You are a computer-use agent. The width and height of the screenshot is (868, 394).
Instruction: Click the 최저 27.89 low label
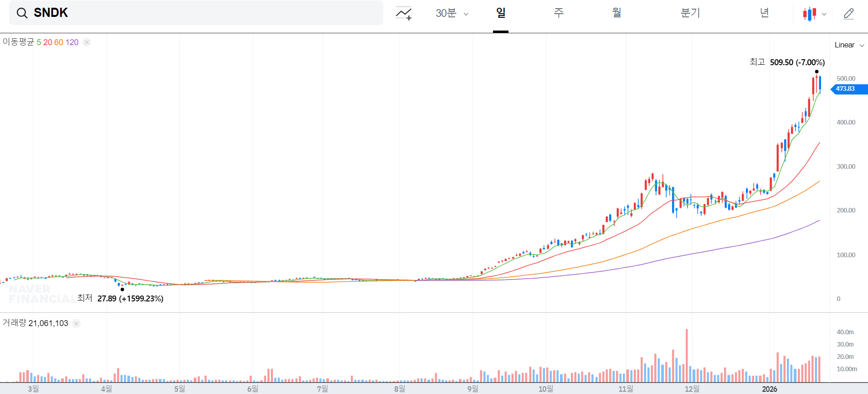(x=120, y=298)
